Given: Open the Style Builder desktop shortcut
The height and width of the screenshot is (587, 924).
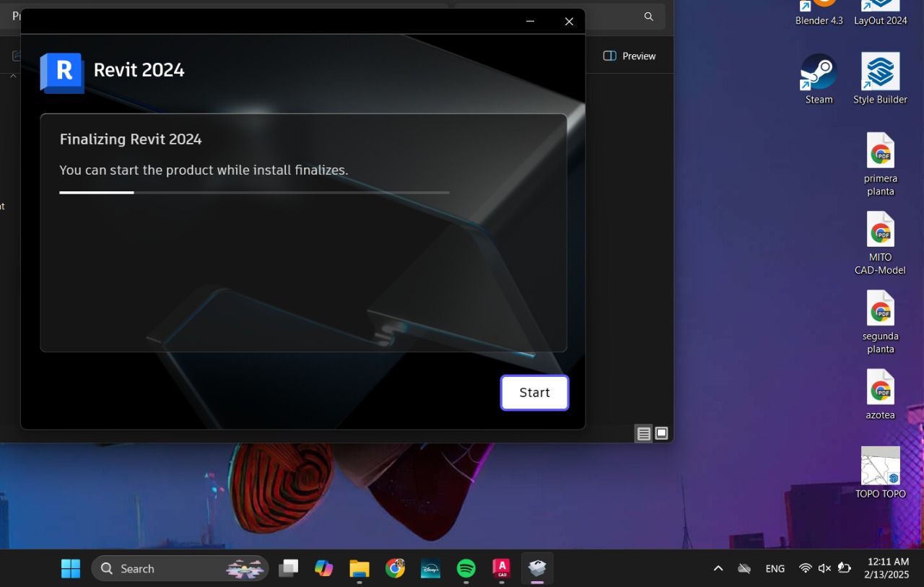Looking at the screenshot, I should [881, 79].
